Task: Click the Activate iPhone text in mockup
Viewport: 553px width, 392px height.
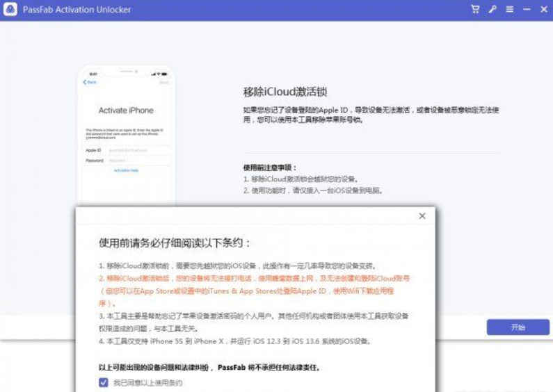Action: tap(126, 111)
